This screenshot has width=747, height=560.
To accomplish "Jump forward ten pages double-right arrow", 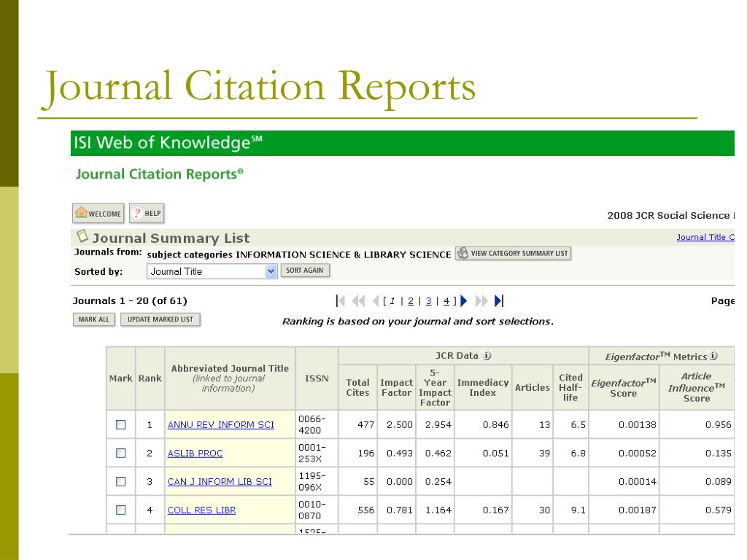I will coord(481,301).
